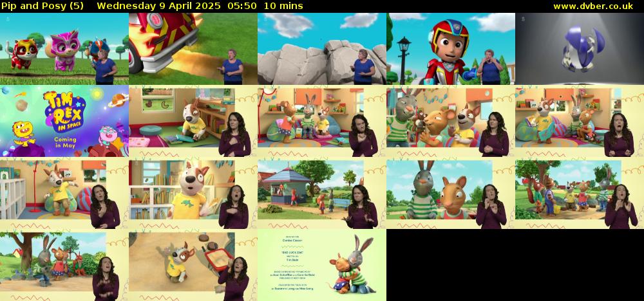The height and width of the screenshot is (301, 644).
Task: Open thumbnail of dog sitting by the bookshelf
Action: (x=193, y=121)
